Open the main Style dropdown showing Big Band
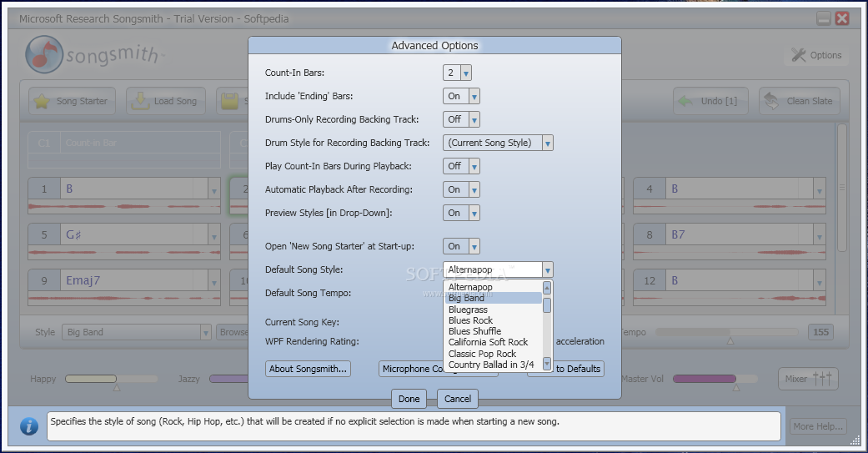Viewport: 868px width, 453px height. tap(205, 332)
